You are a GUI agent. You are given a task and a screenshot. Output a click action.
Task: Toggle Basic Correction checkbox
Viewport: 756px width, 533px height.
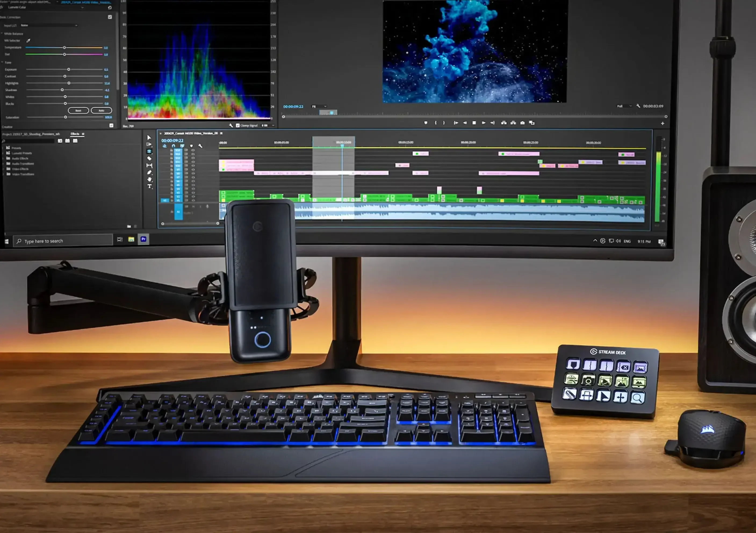[110, 17]
